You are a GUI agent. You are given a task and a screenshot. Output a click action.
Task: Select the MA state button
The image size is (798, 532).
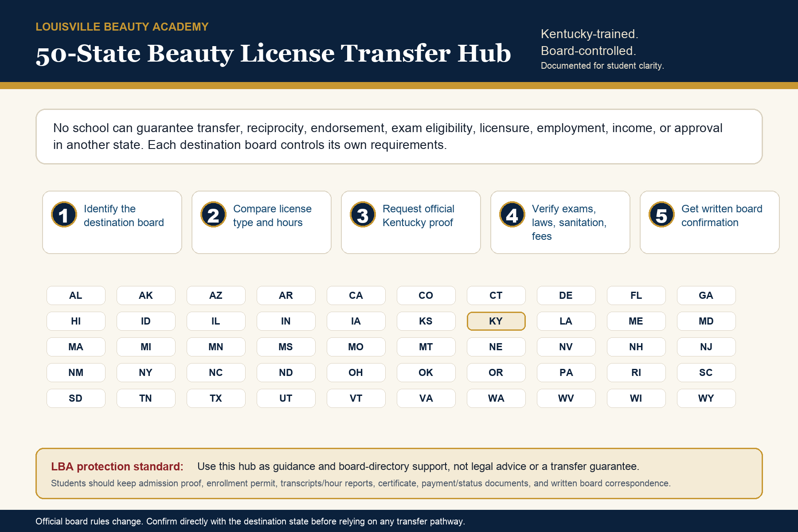pos(76,347)
